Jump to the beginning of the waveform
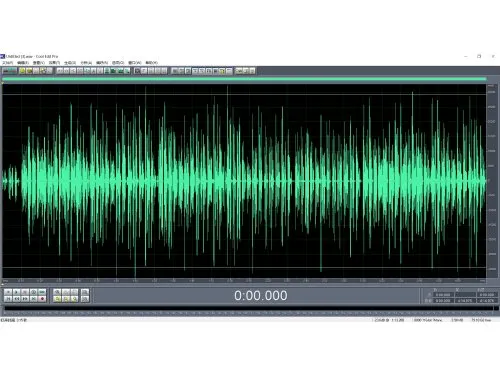The image size is (500, 375). [8, 299]
